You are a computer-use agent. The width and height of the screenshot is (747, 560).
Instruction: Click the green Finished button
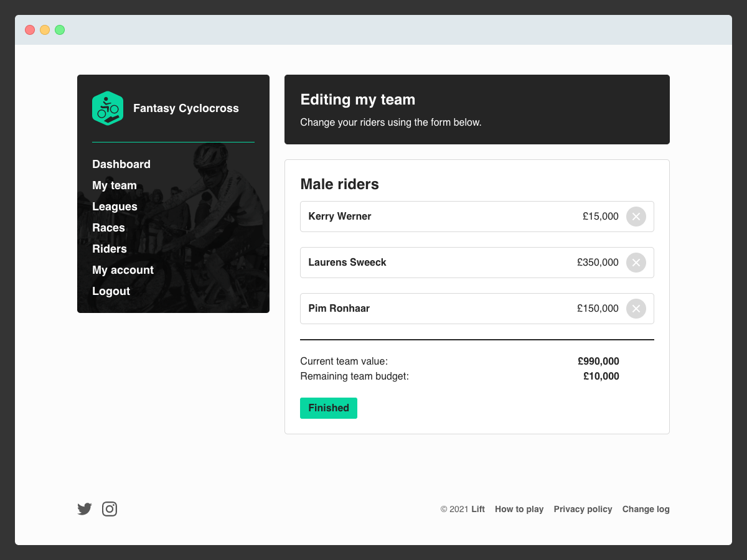[329, 408]
